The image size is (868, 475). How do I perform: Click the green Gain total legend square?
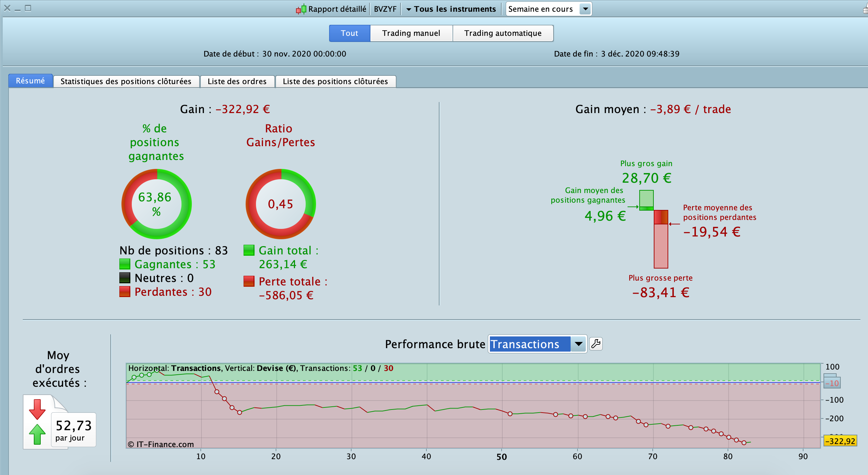click(x=249, y=250)
